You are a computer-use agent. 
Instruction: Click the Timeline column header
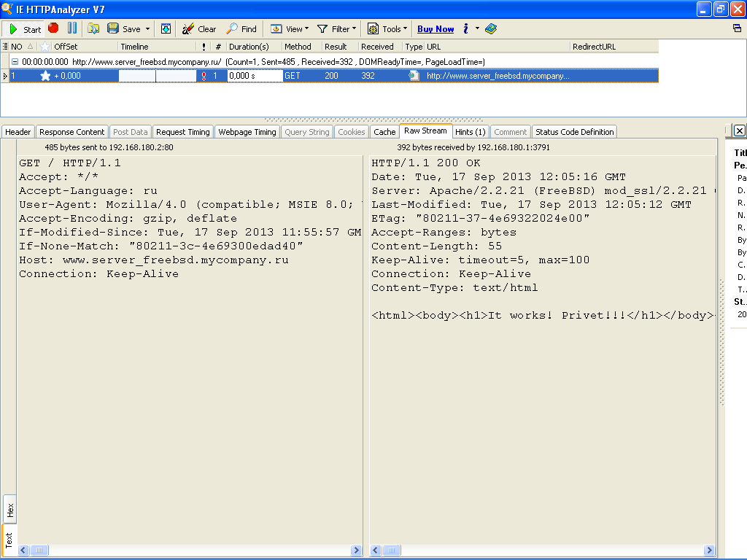(x=157, y=46)
